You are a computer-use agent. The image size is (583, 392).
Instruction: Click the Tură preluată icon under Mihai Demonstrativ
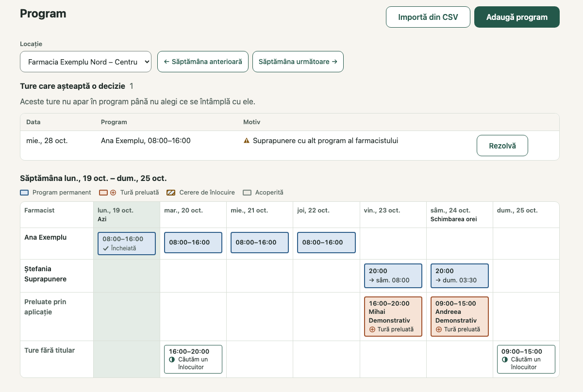(372, 329)
